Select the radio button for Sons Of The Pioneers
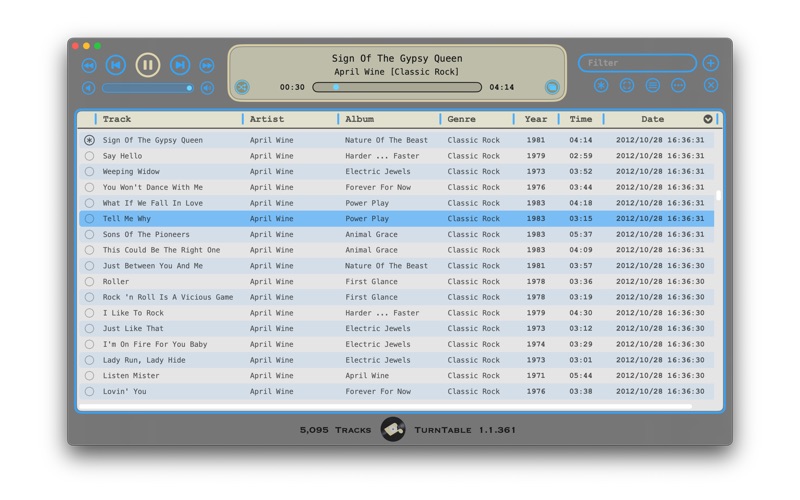The image size is (800, 500). (x=89, y=234)
